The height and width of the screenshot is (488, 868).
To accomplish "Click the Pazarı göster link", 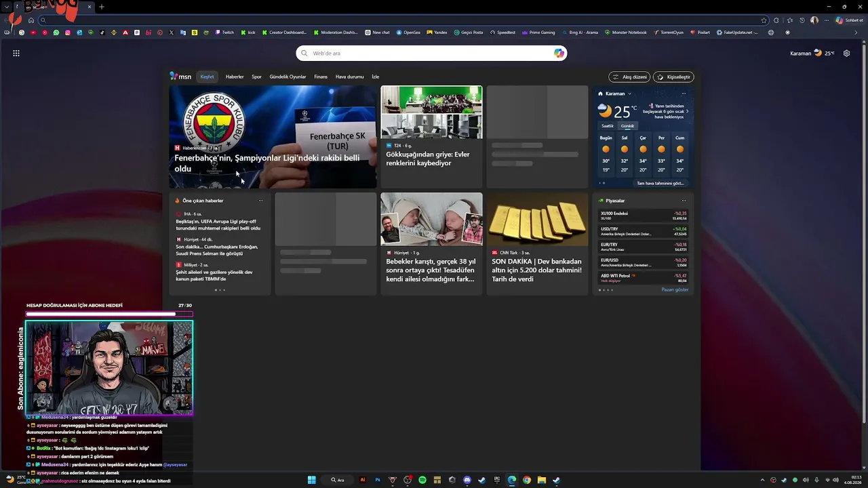I will (x=675, y=289).
